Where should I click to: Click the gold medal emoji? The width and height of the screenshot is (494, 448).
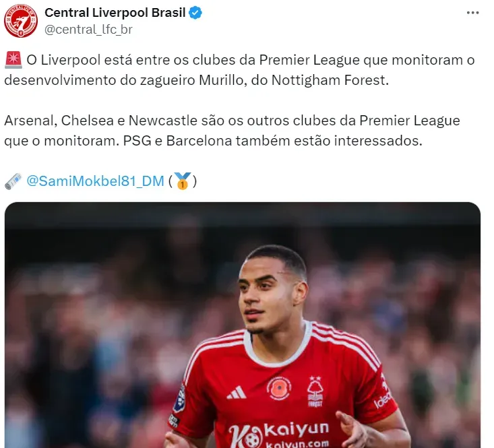click(x=183, y=181)
